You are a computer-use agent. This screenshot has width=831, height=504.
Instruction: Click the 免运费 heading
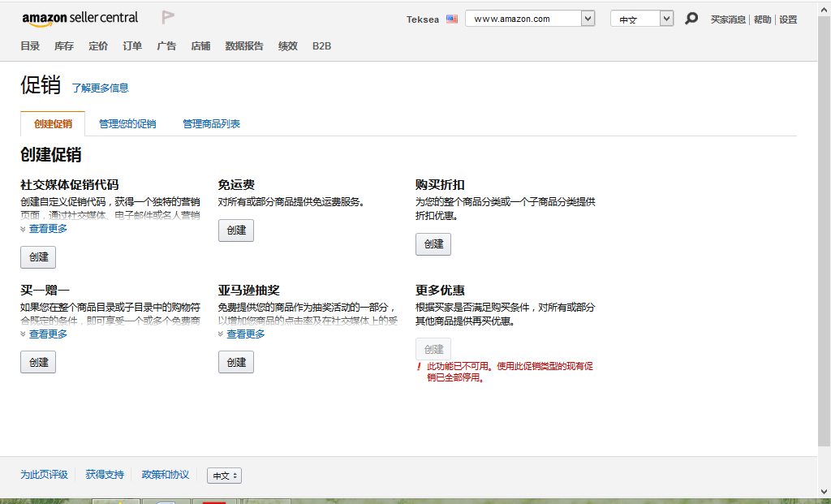click(x=236, y=185)
